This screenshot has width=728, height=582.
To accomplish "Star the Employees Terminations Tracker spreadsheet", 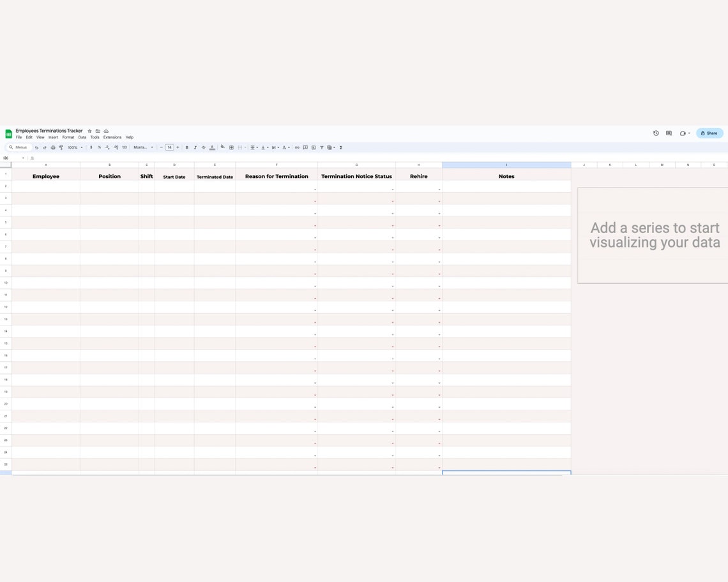I will pos(89,131).
